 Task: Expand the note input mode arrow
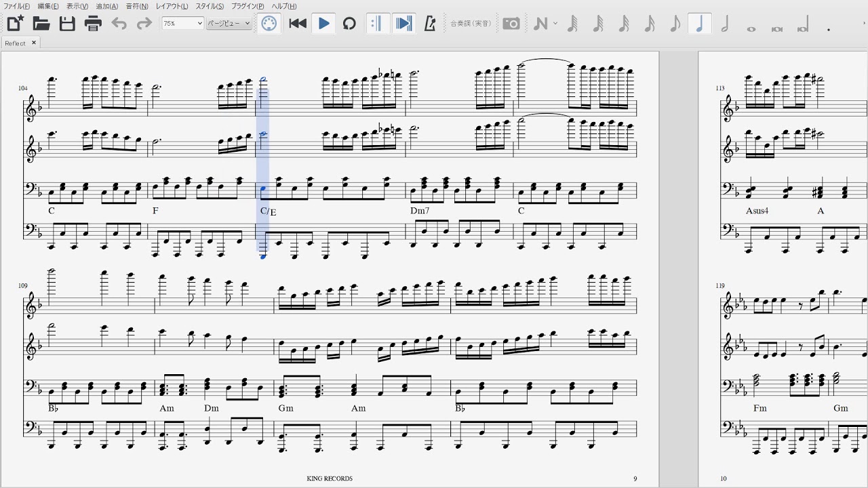tap(555, 24)
